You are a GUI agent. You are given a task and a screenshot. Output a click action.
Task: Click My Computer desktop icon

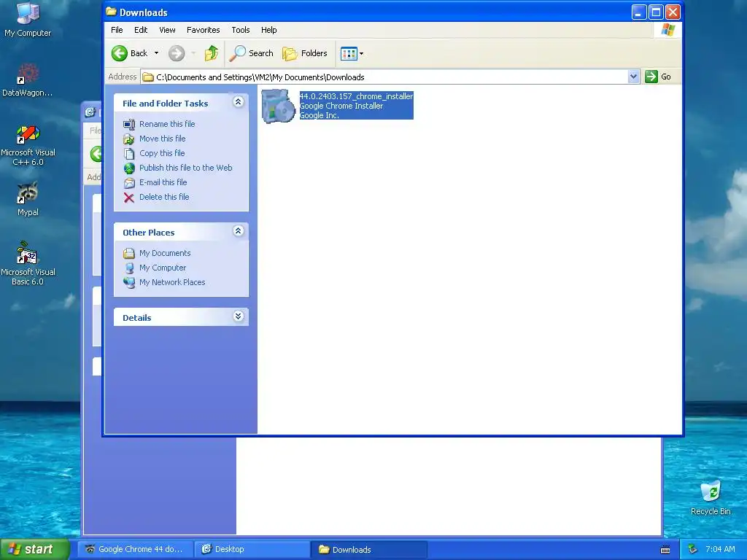point(28,19)
